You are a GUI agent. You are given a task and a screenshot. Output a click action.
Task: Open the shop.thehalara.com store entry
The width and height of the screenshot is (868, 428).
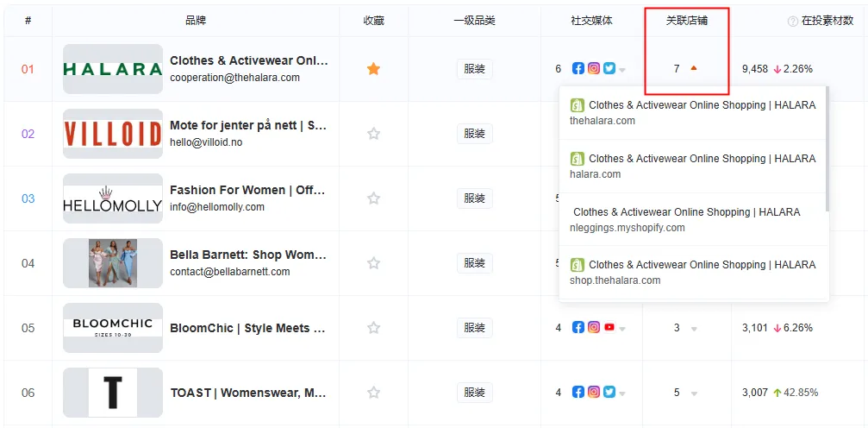tap(692, 272)
